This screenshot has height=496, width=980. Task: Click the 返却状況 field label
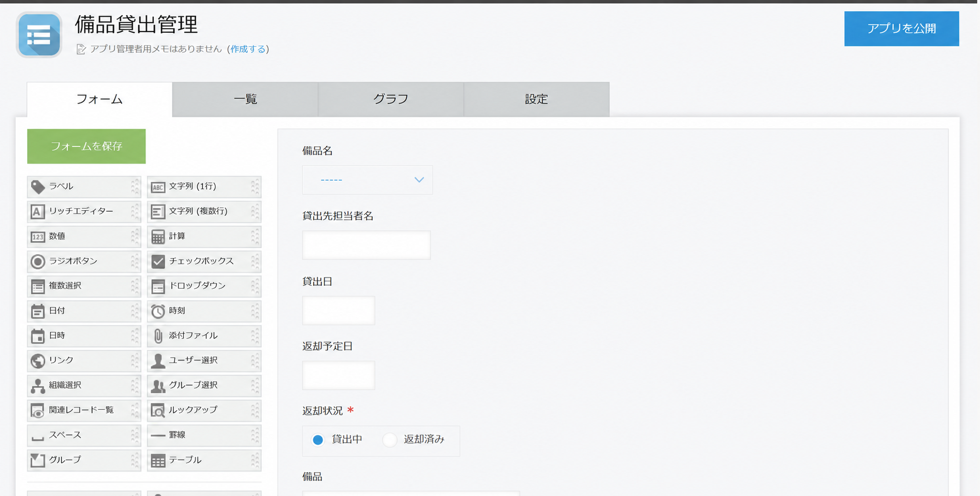coord(322,411)
